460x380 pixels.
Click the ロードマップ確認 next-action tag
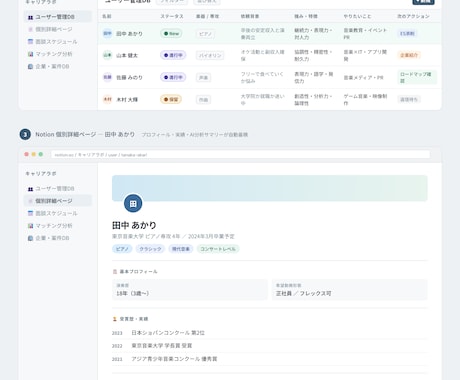point(417,77)
